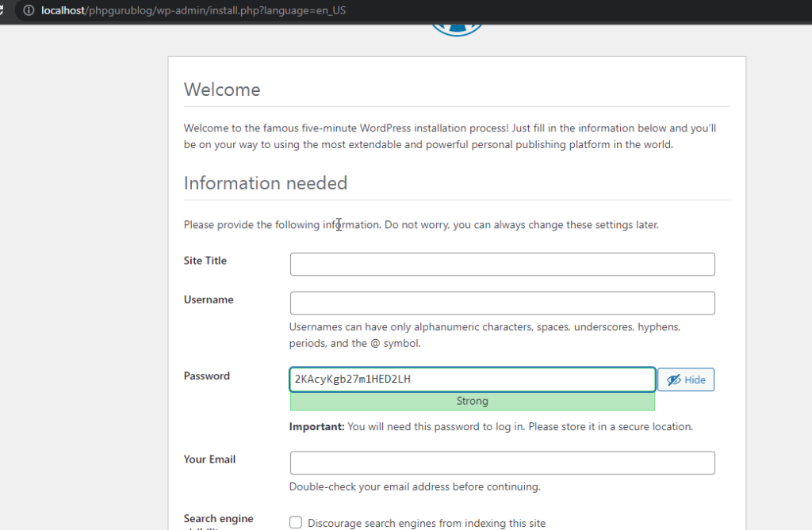This screenshot has height=530, width=812.
Task: Click the Username field label
Action: [x=209, y=299]
